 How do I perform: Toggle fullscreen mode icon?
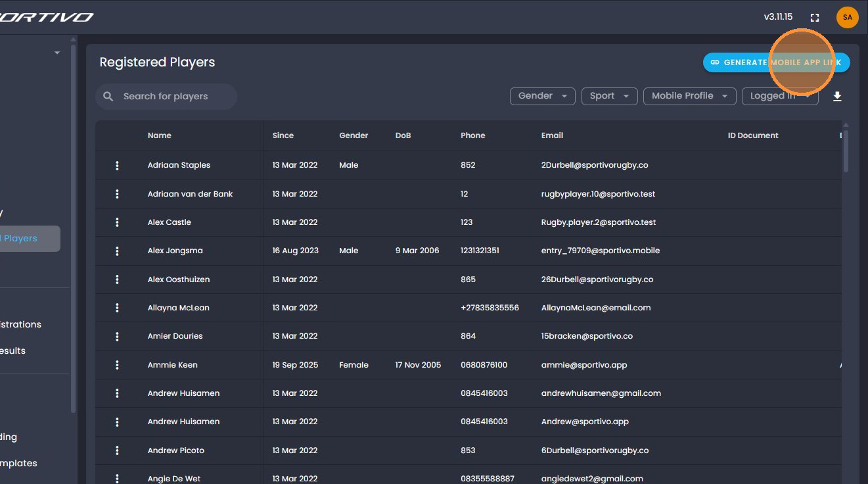(x=815, y=18)
